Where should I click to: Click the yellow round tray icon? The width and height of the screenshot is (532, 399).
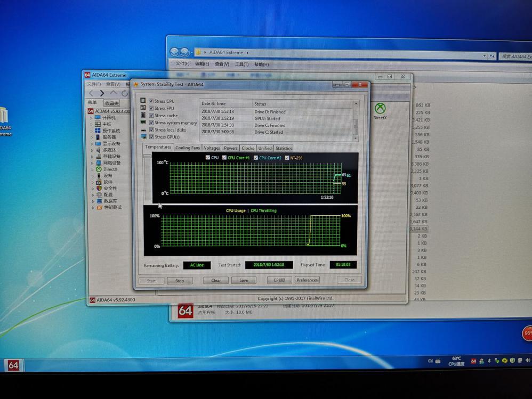pos(504,361)
